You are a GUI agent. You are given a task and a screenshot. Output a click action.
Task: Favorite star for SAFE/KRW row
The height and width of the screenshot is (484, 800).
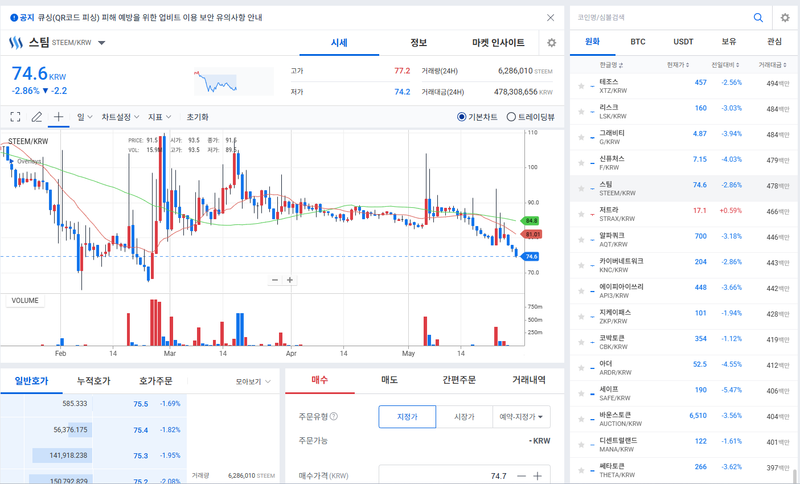tap(581, 393)
